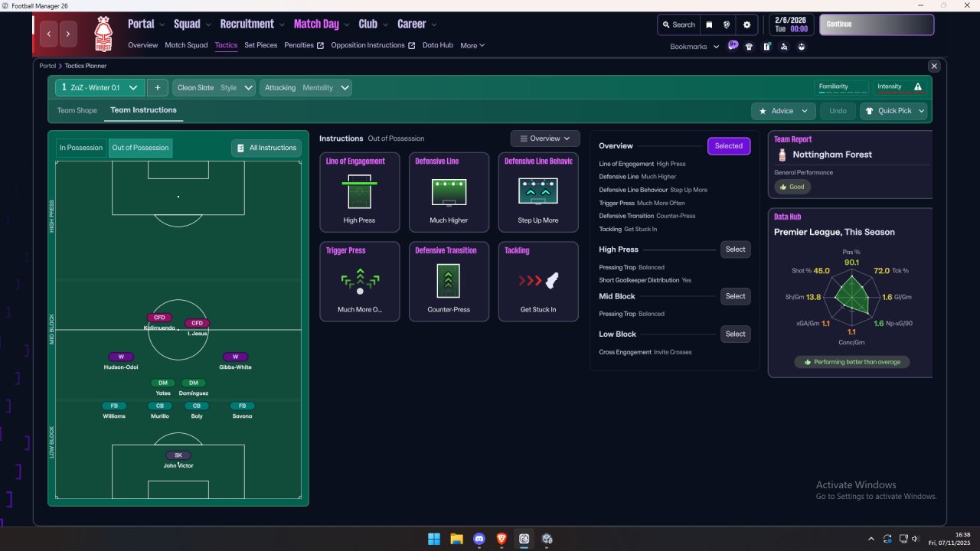This screenshot has width=980, height=551.
Task: Open Discord from the taskbar
Action: click(x=479, y=539)
